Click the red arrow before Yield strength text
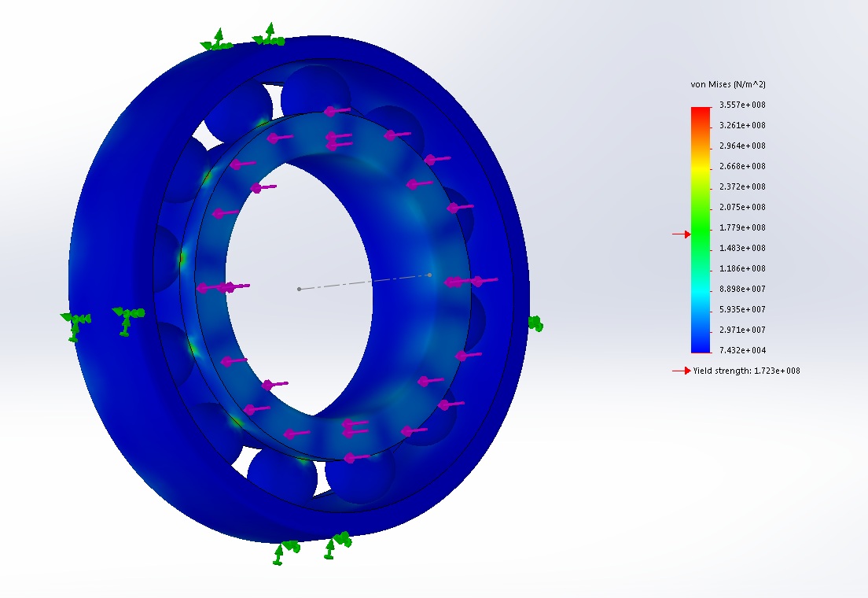 coord(681,371)
